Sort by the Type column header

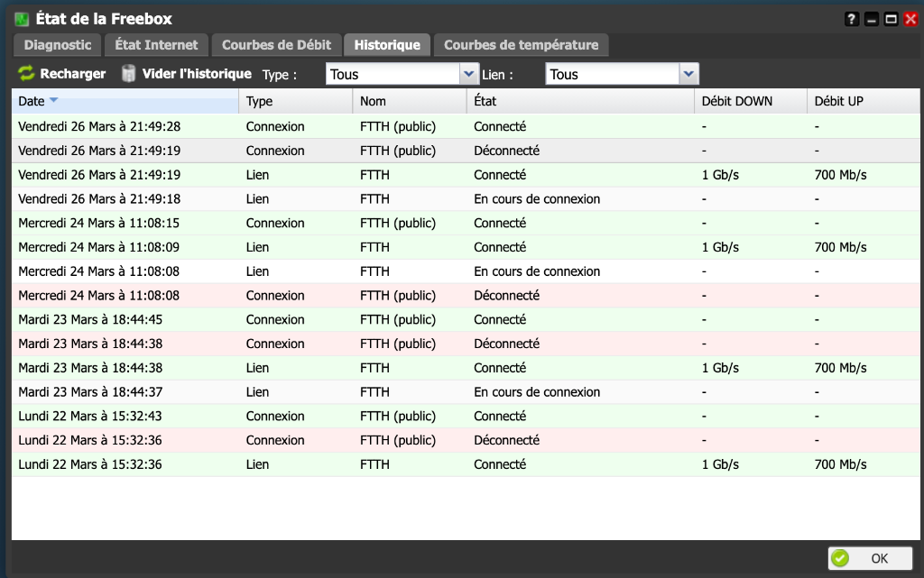pyautogui.click(x=296, y=101)
